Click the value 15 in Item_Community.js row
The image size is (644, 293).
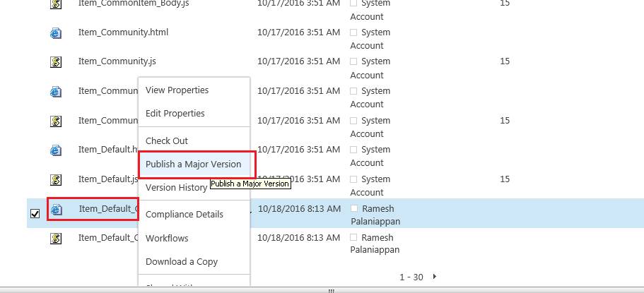pos(505,61)
